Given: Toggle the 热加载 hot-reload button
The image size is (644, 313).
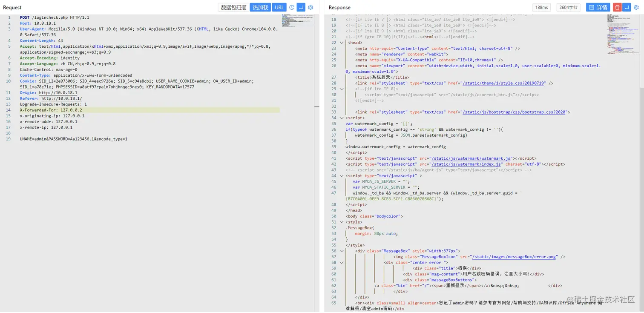Looking at the screenshot, I should 260,7.
